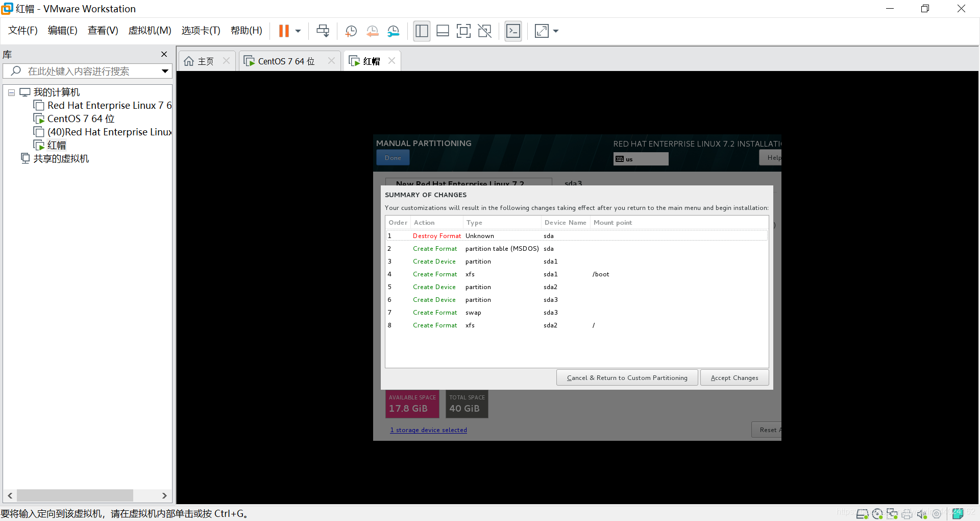Select 红帽 VM in library tree
The width and height of the screenshot is (980, 521).
coord(51,145)
